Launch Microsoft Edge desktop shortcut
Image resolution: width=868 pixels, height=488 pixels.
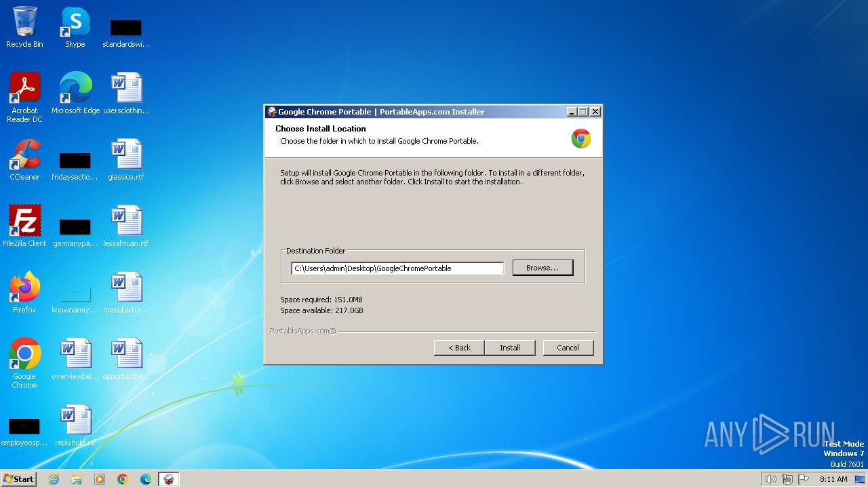point(75,93)
